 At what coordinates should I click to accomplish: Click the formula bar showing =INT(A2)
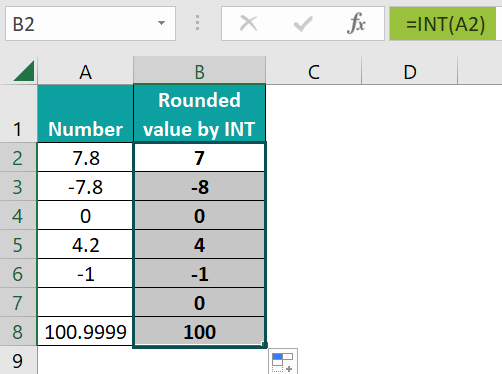point(445,24)
